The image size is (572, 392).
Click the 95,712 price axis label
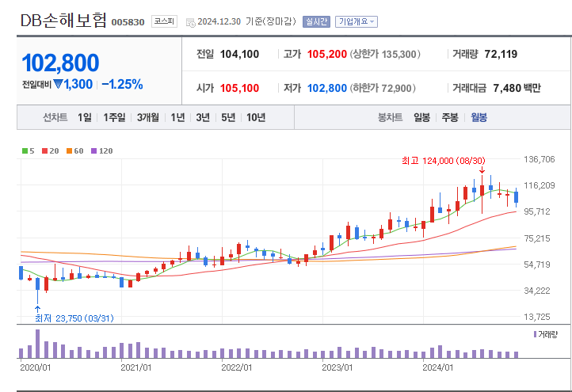coord(537,212)
